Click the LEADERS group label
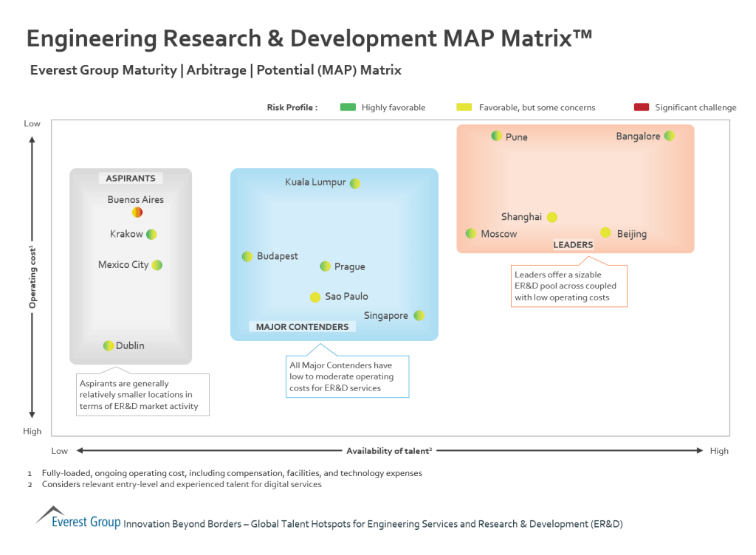This screenshot has width=756, height=555. pos(573,244)
